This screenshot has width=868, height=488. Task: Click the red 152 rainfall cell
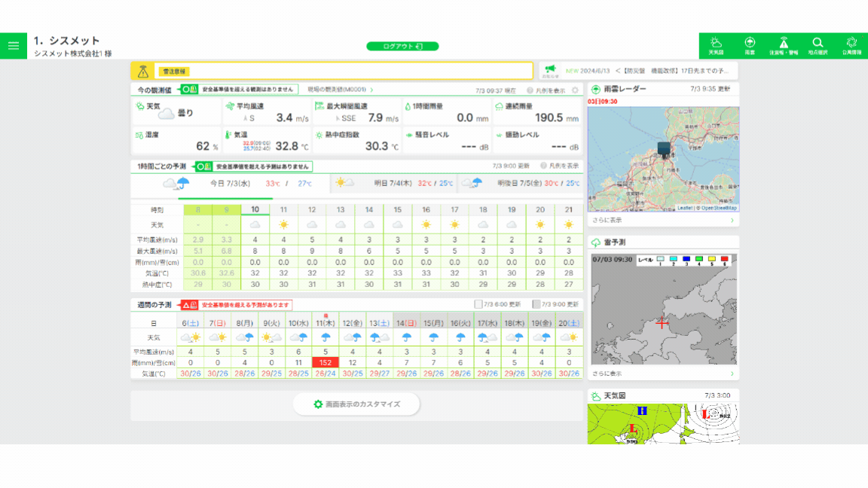tap(325, 363)
